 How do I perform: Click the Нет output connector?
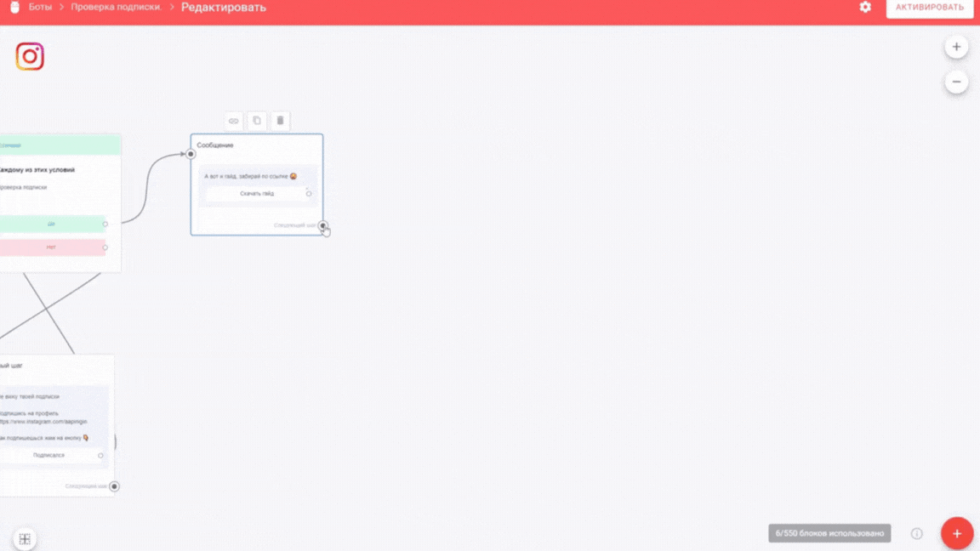pyautogui.click(x=105, y=247)
